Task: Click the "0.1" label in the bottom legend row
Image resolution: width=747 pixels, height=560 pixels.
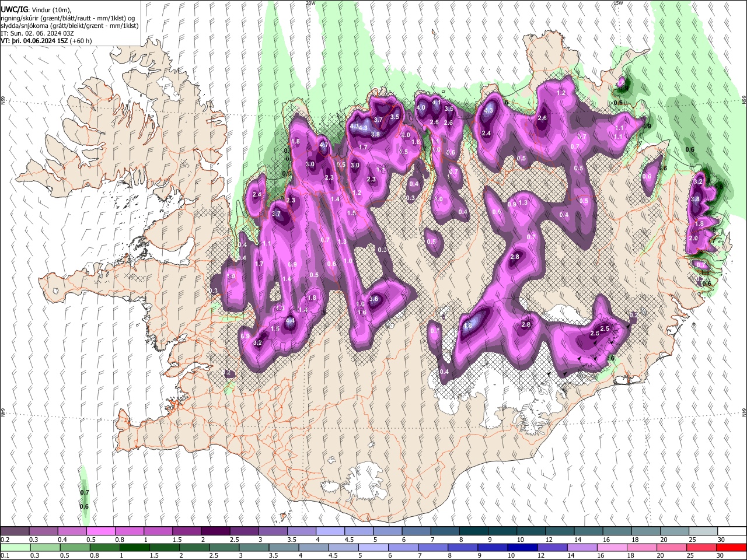Action: coord(5,556)
